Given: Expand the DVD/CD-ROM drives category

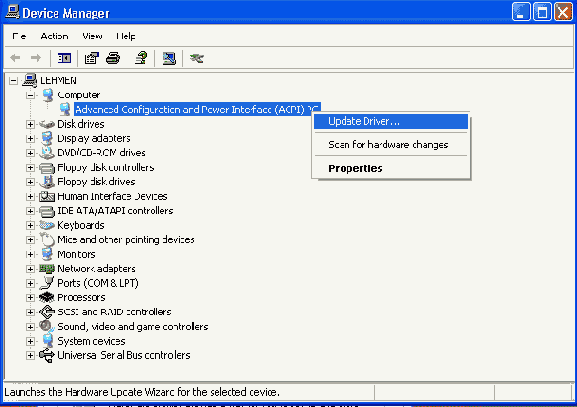Looking at the screenshot, I should coord(31,153).
